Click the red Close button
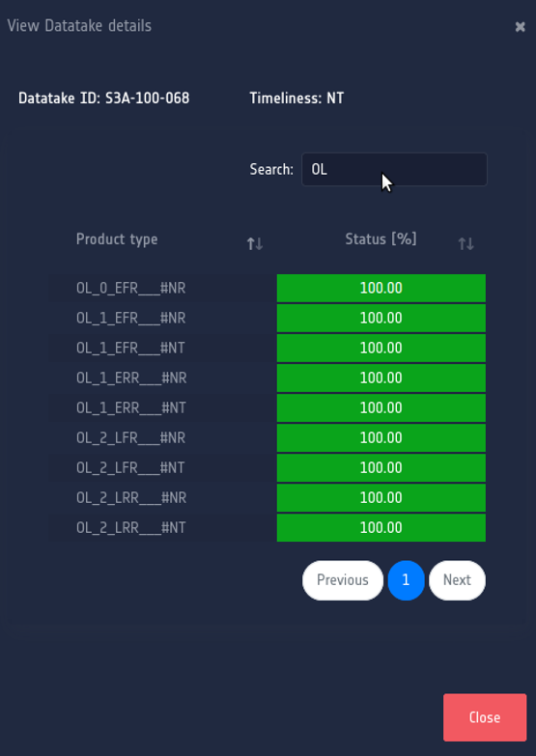The image size is (536, 756). pyautogui.click(x=485, y=717)
